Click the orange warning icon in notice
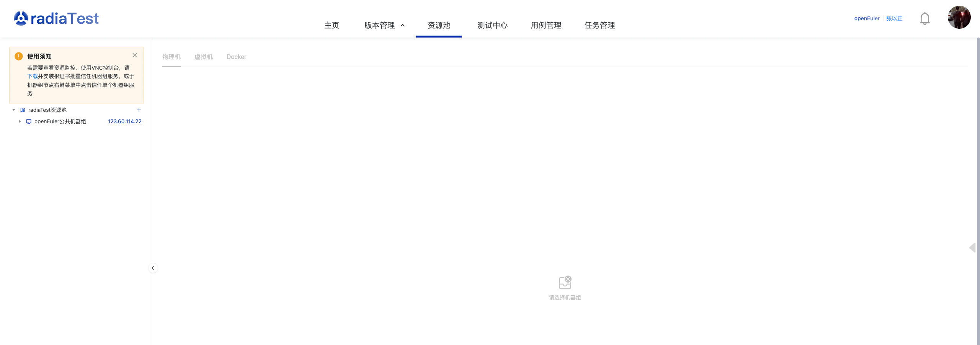 (19, 56)
